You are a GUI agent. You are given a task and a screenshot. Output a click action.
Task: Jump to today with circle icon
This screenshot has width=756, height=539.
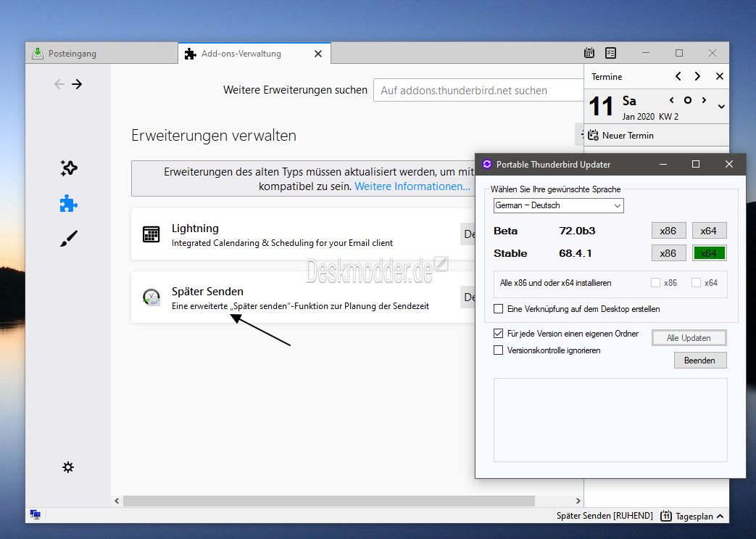click(688, 100)
